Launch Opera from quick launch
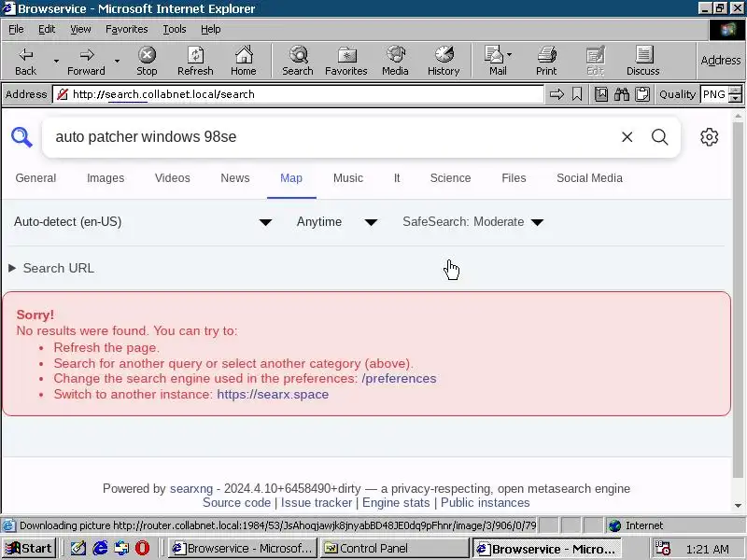 point(143,549)
